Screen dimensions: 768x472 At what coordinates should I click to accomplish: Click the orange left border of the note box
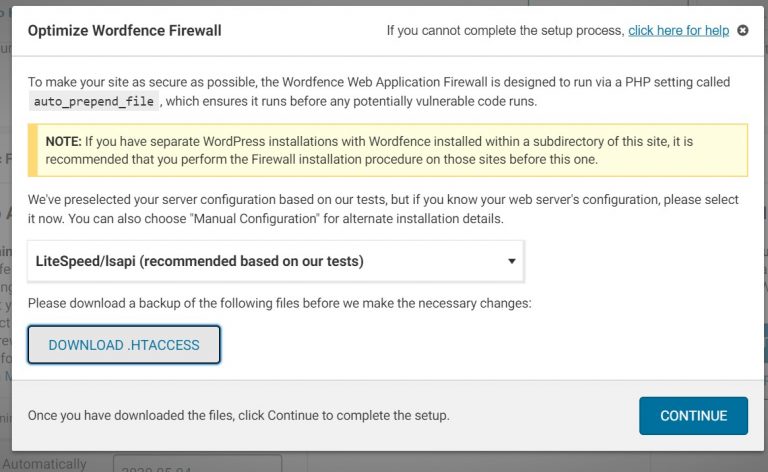pyautogui.click(x=32, y=150)
